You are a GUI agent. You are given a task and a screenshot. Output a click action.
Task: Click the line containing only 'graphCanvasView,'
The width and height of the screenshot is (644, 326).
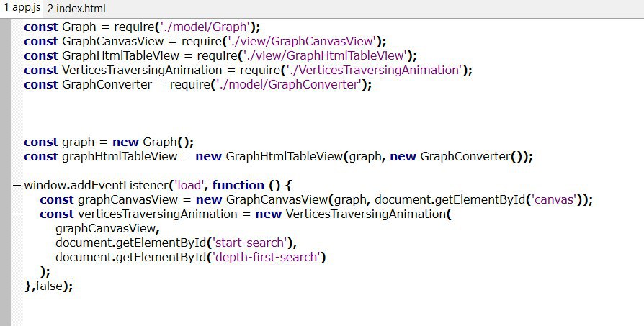tap(107, 228)
